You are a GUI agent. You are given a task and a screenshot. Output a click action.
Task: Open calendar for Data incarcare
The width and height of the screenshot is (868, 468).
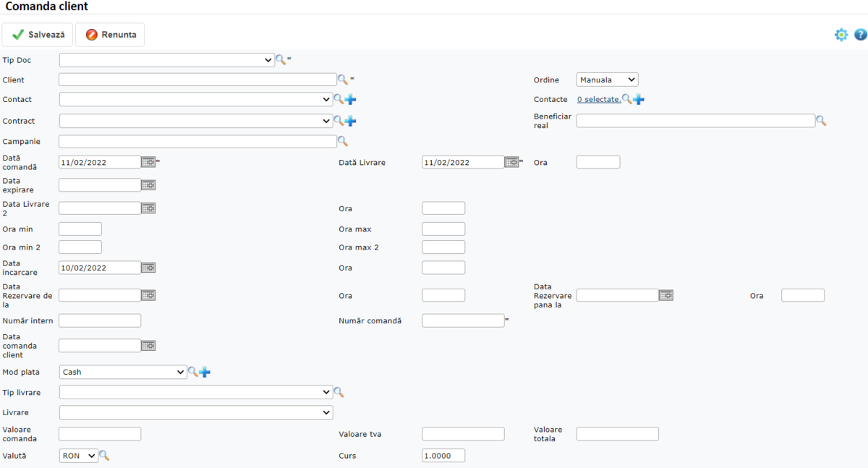(148, 268)
